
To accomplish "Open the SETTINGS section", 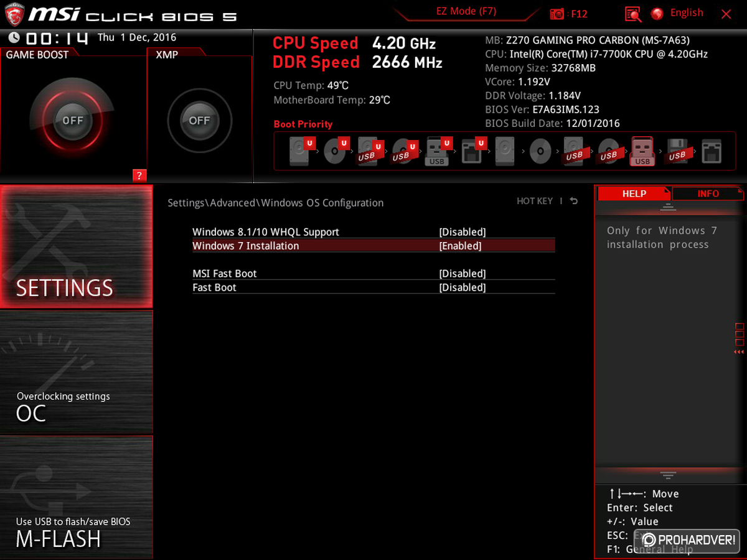I will pos(76,246).
